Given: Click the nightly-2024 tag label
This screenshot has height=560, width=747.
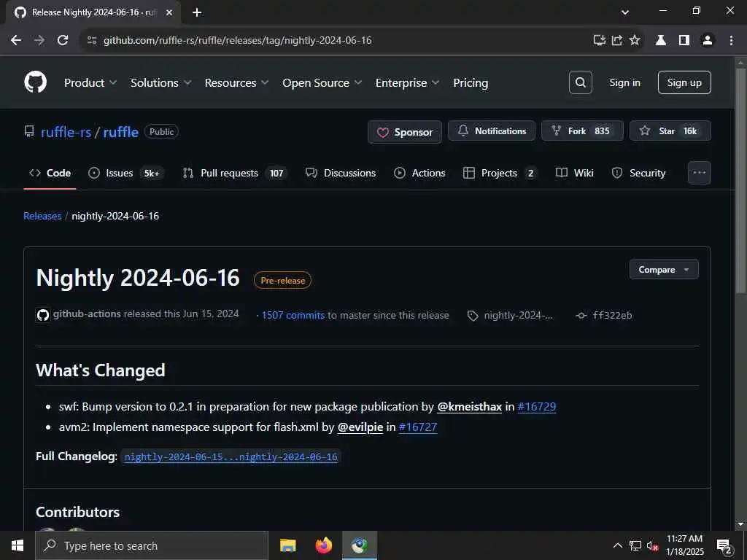Looking at the screenshot, I should [x=518, y=315].
